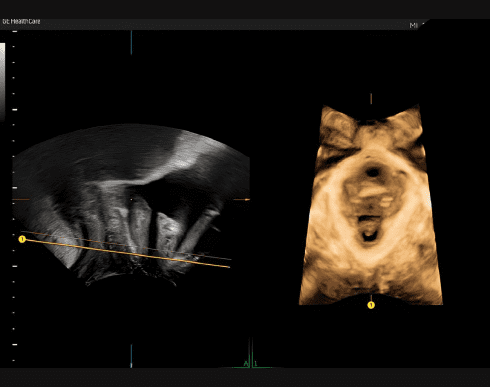
Task: Click the MI indicator in the header
Action: [x=413, y=25]
